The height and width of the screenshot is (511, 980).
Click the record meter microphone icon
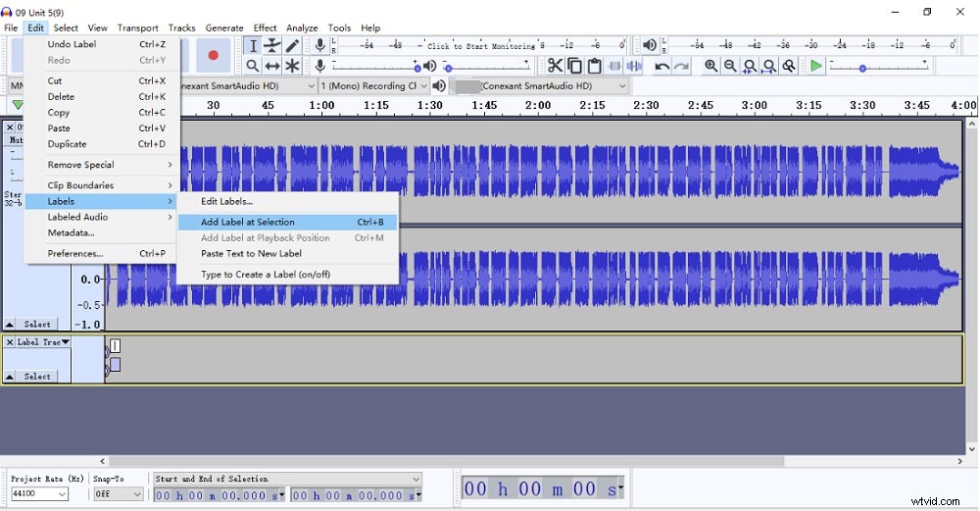click(320, 45)
